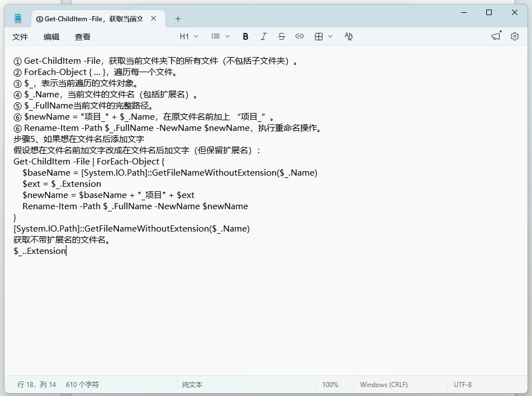The image size is (532, 396).
Task: Click the 100% zoom level indicator
Action: (x=330, y=384)
